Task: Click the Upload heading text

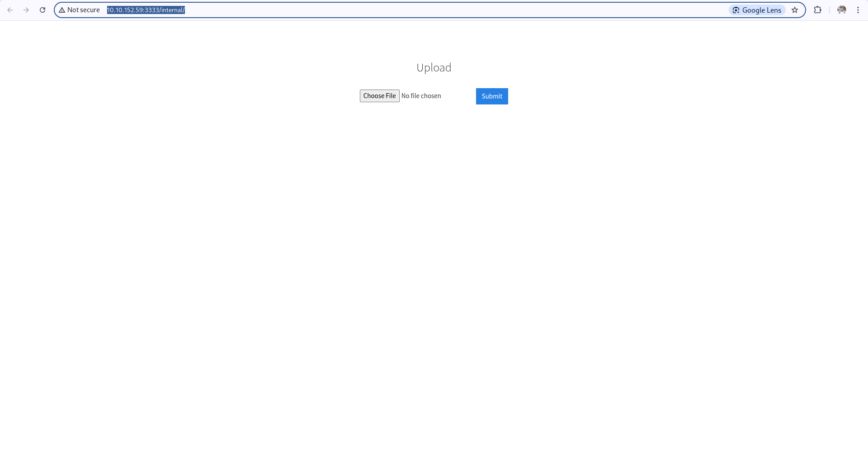Action: (x=434, y=67)
